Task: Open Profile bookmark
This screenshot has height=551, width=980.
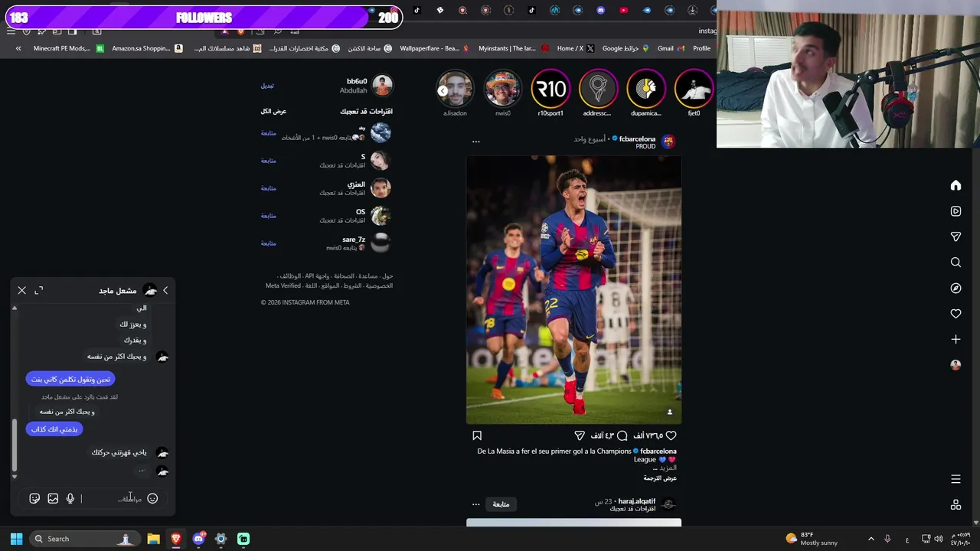Action: [x=702, y=48]
